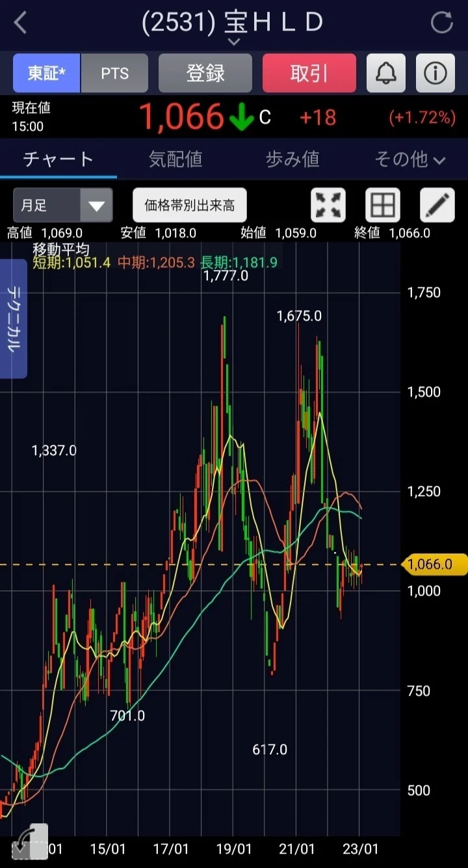Tap the 高値 1,069.0 value

tap(45, 233)
